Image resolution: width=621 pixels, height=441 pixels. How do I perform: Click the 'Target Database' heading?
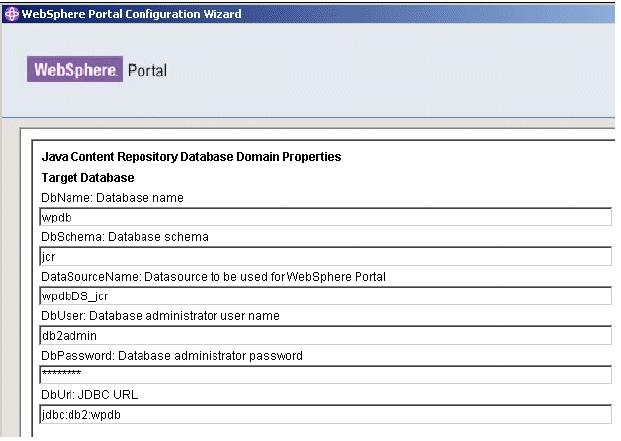(88, 178)
